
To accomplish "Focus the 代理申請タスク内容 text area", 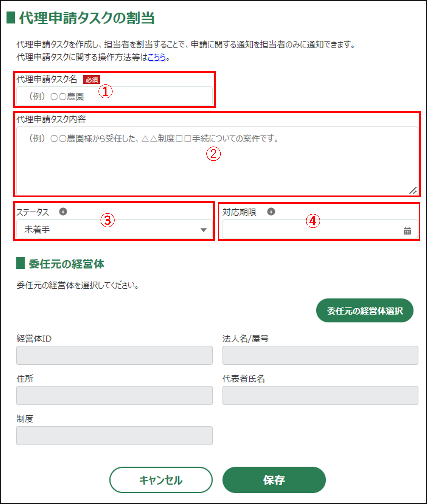I will tap(217, 161).
